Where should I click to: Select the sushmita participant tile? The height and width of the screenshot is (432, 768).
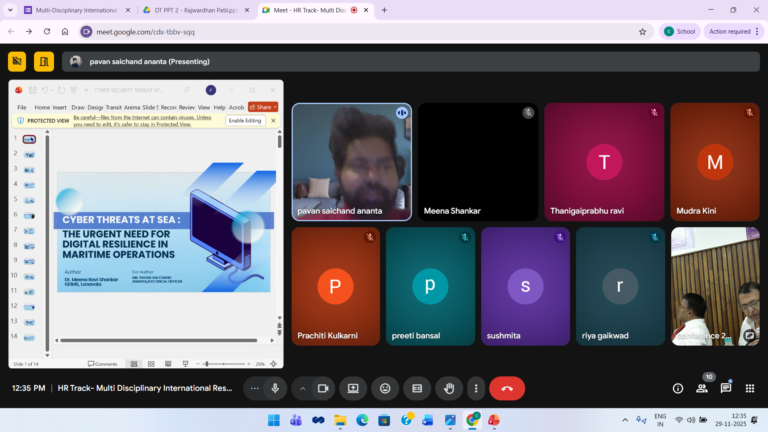(x=525, y=286)
